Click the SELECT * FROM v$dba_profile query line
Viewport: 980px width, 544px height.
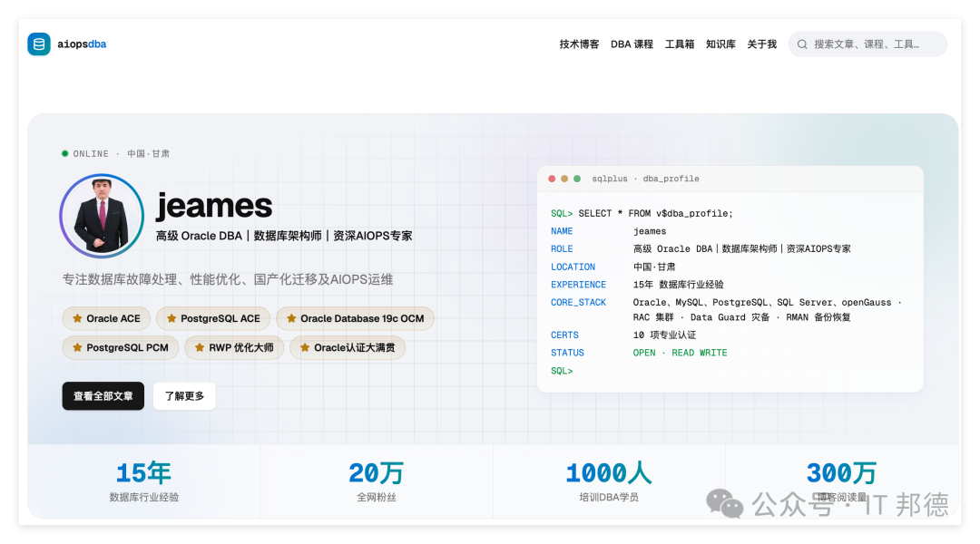pos(656,214)
